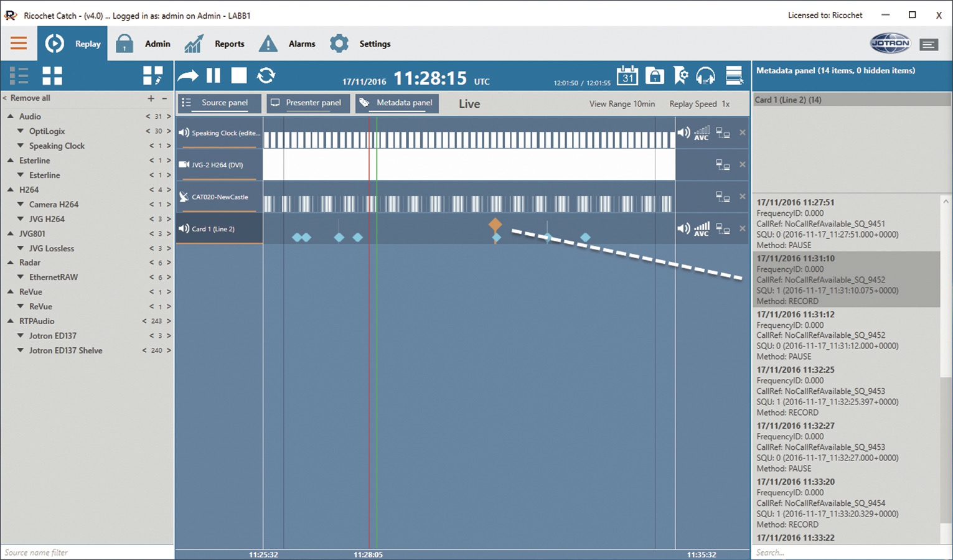953x560 pixels.
Task: Click Remove all sources
Action: pyautogui.click(x=29, y=98)
